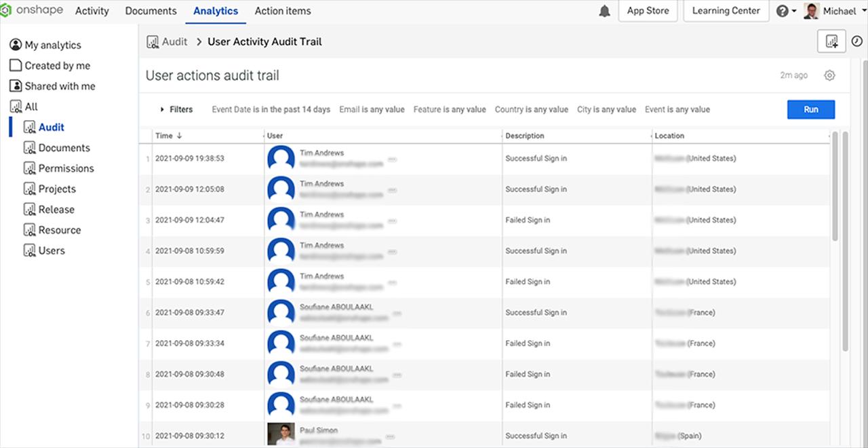
Task: Open the Learning Center
Action: tap(726, 11)
